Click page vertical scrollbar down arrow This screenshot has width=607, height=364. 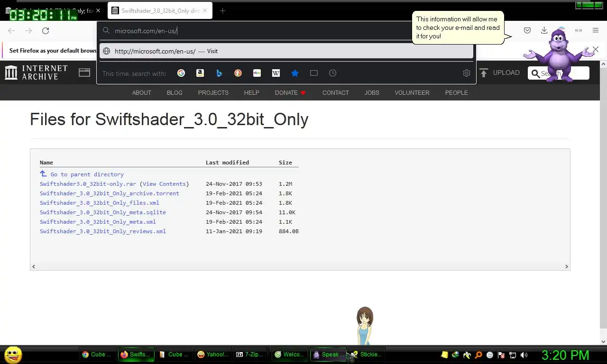[x=603, y=341]
